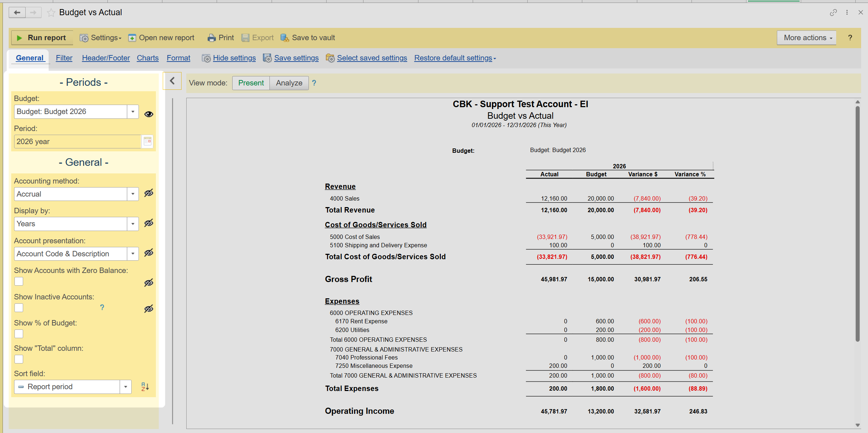Image resolution: width=868 pixels, height=433 pixels.
Task: Click the Open new report icon
Action: click(132, 38)
